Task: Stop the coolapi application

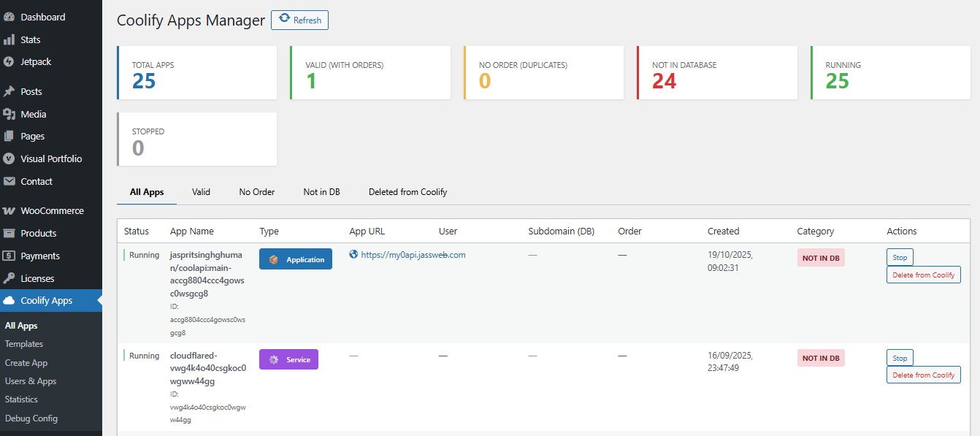Action: [900, 257]
